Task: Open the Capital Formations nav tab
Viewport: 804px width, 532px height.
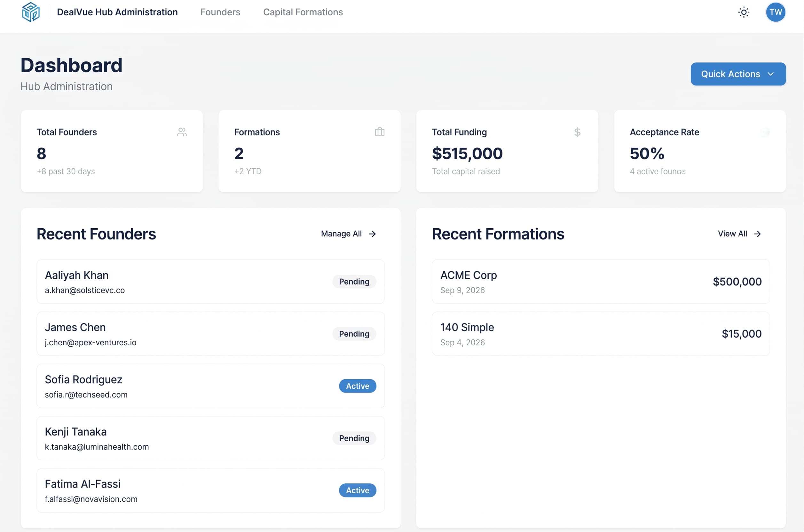Action: click(x=303, y=12)
